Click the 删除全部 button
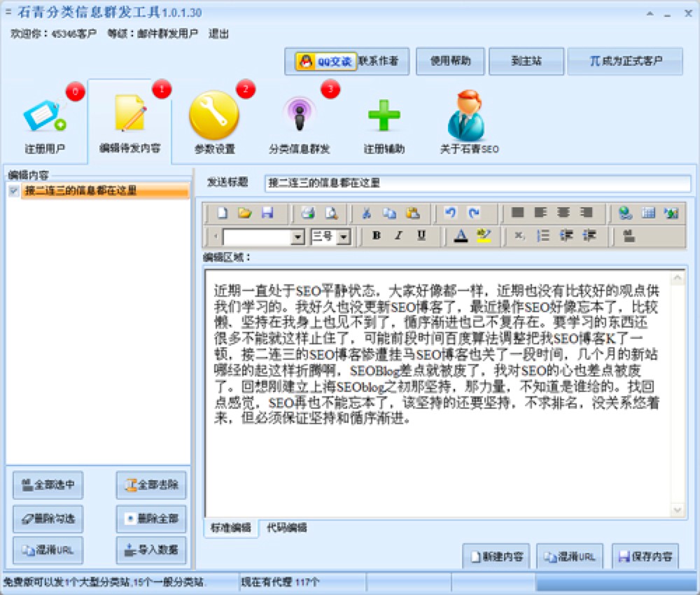The image size is (700, 595). point(151,519)
